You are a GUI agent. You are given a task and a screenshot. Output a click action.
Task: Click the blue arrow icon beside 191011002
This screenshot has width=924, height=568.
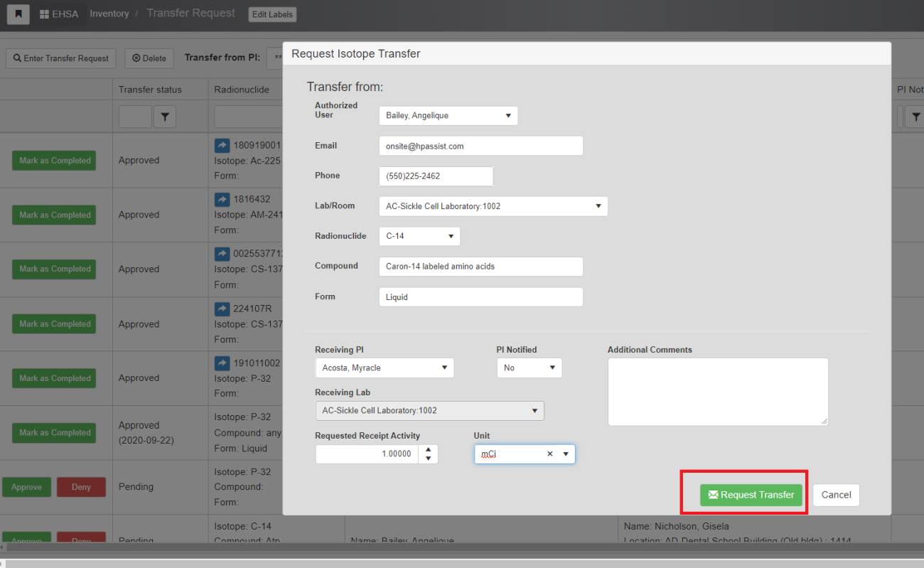[x=222, y=363]
